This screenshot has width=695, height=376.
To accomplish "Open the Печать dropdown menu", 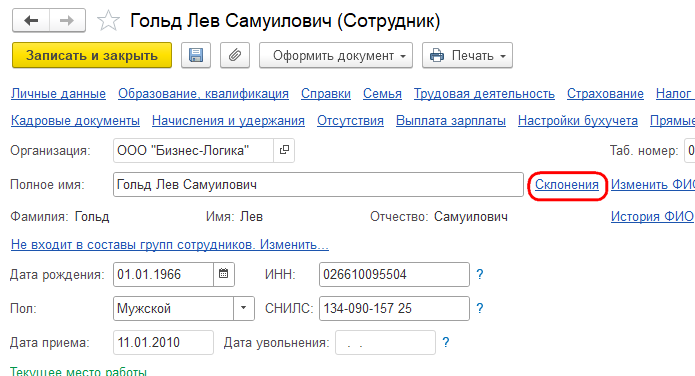I will coord(468,55).
